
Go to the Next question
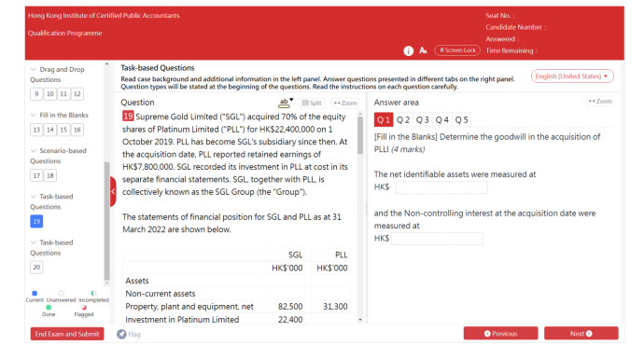[x=581, y=334]
